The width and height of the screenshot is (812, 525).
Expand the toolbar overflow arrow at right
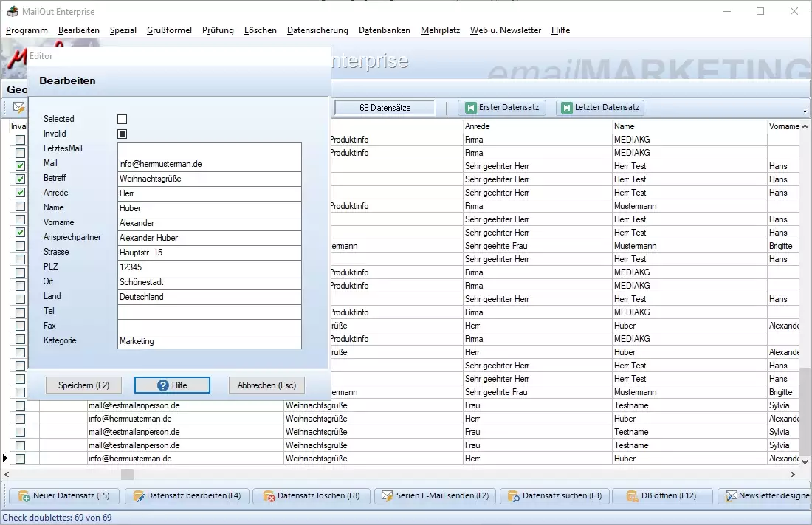tap(803, 112)
